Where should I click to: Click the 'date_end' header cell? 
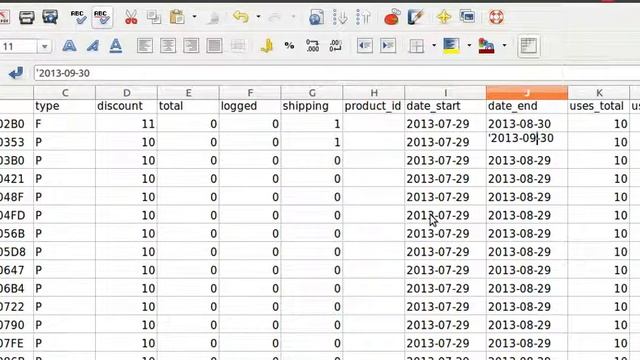click(x=527, y=106)
